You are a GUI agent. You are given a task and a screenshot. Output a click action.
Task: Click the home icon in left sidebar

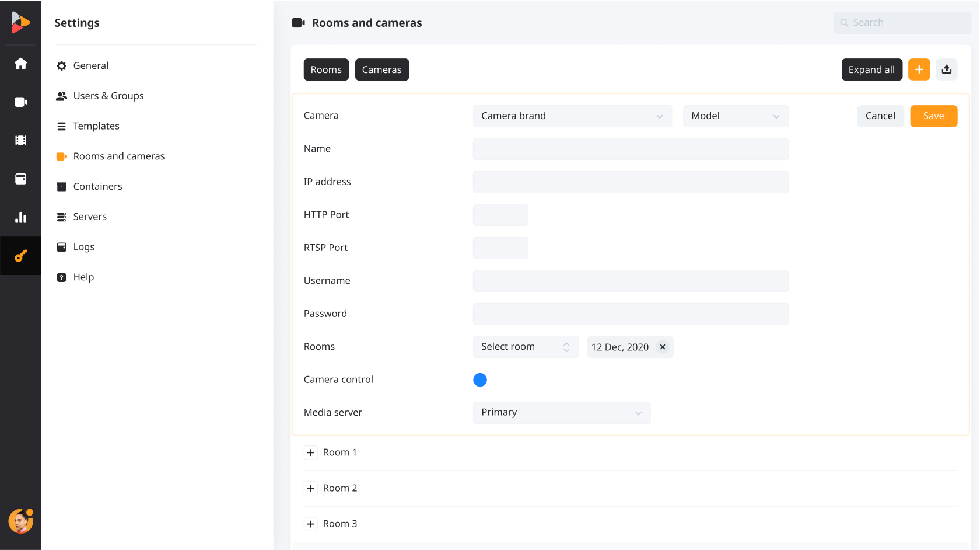(20, 64)
